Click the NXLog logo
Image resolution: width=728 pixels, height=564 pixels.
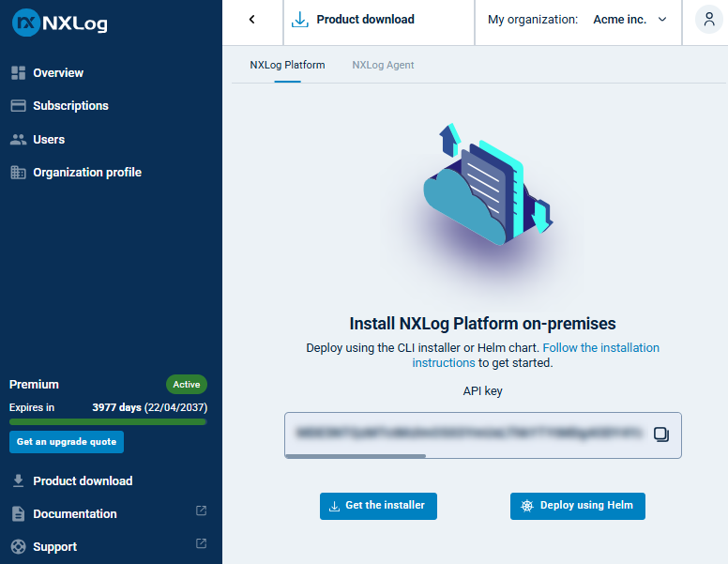(60, 23)
